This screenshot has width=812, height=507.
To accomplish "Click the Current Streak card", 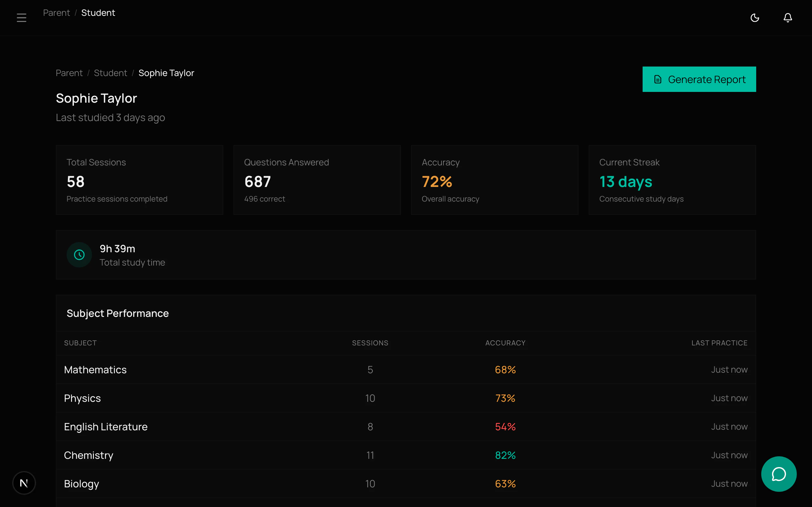I will [x=672, y=180].
